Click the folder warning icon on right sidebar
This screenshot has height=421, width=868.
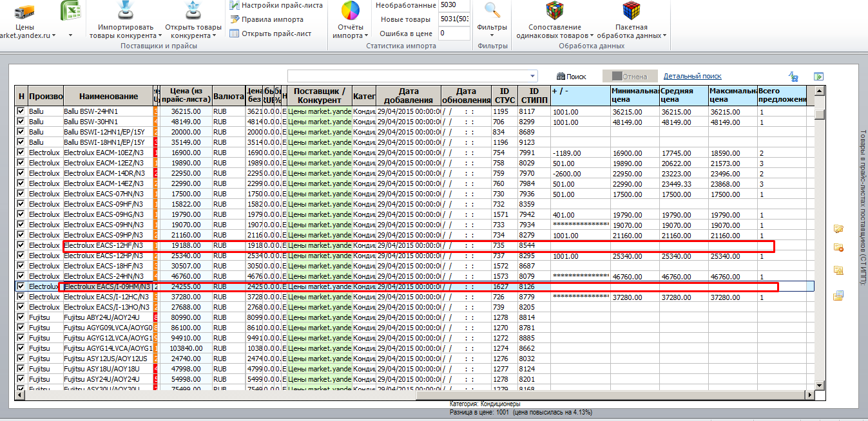click(x=838, y=270)
